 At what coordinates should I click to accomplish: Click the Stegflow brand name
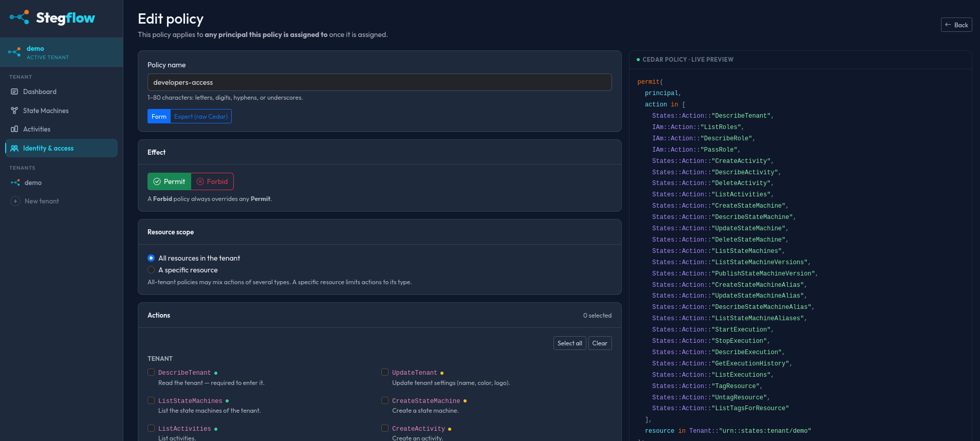[65, 18]
